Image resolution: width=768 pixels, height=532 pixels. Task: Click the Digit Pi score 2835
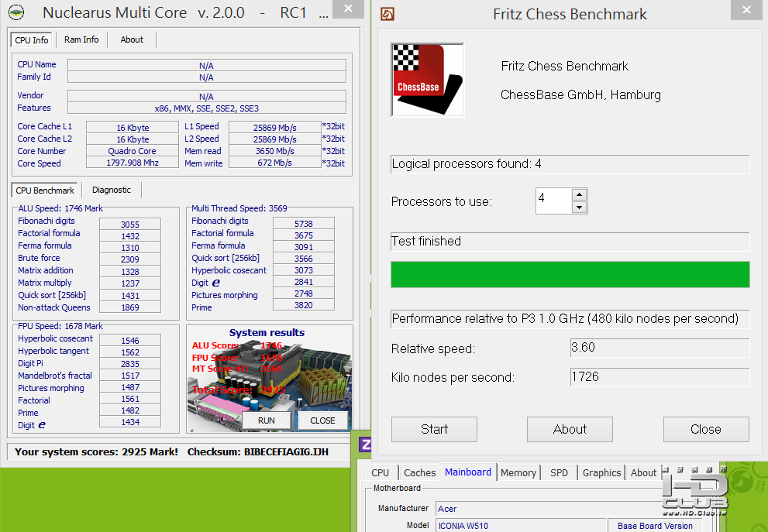[130, 364]
